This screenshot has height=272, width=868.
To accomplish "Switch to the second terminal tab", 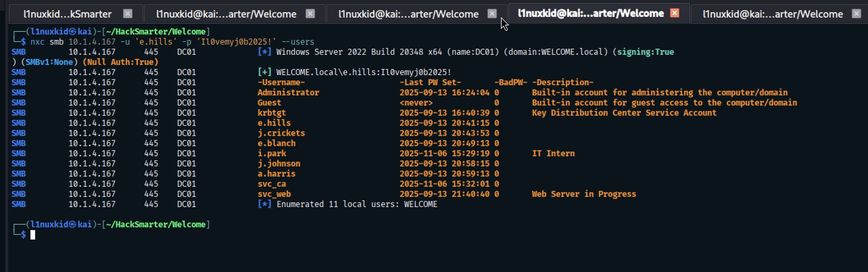I will coord(226,14).
